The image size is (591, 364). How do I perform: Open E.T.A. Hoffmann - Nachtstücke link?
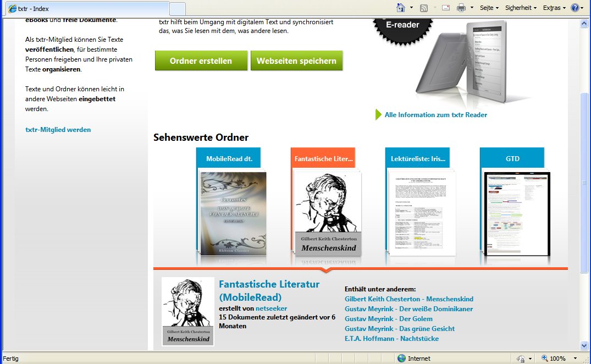(391, 338)
